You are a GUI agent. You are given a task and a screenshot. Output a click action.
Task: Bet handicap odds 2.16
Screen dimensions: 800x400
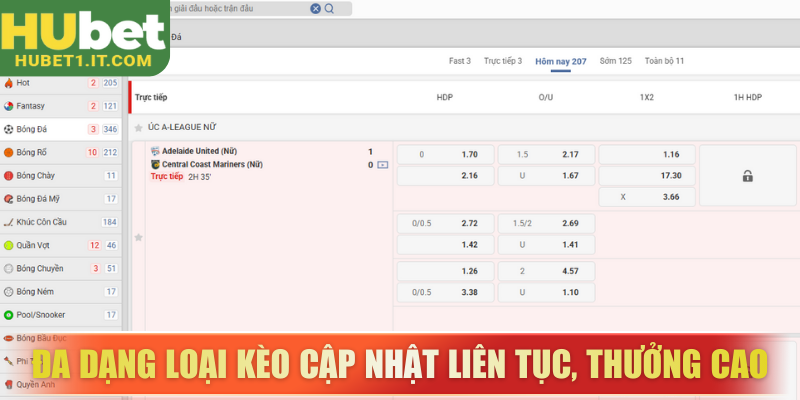tap(445, 176)
